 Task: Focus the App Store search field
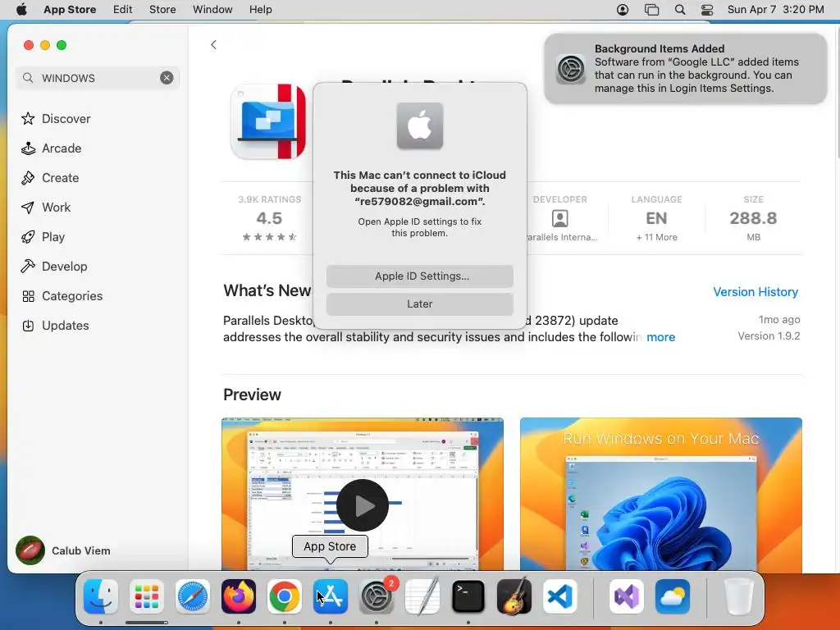[x=97, y=78]
